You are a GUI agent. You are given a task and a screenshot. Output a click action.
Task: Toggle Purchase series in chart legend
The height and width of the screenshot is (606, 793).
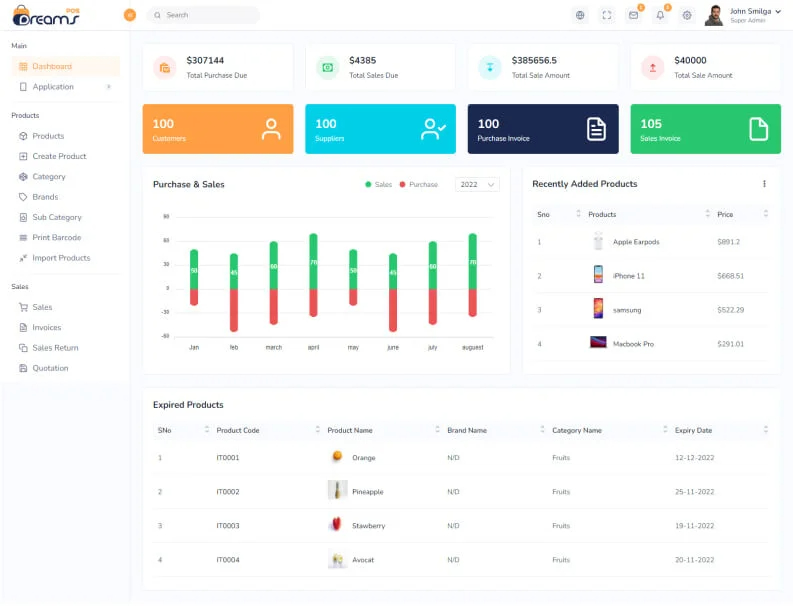pyautogui.click(x=419, y=185)
